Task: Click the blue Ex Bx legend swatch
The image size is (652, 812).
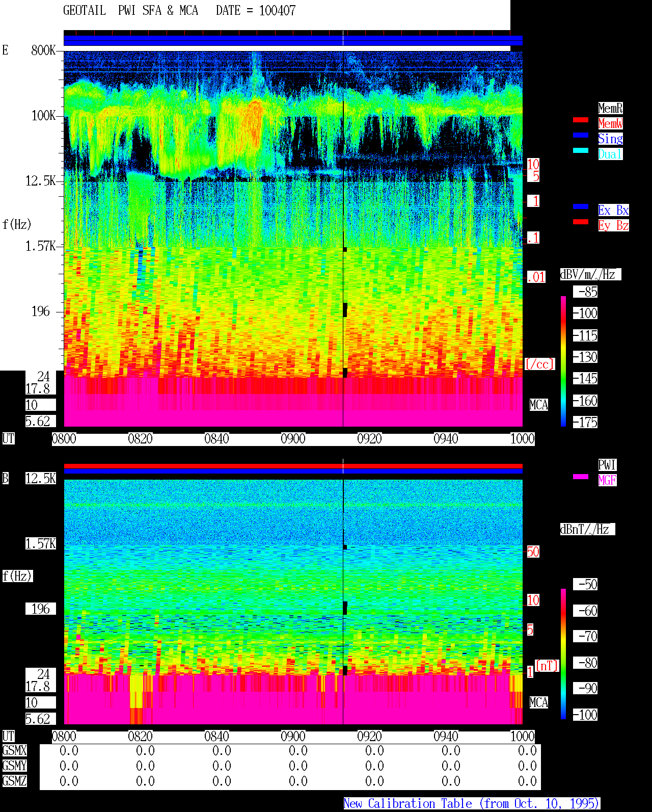Action: [581, 206]
